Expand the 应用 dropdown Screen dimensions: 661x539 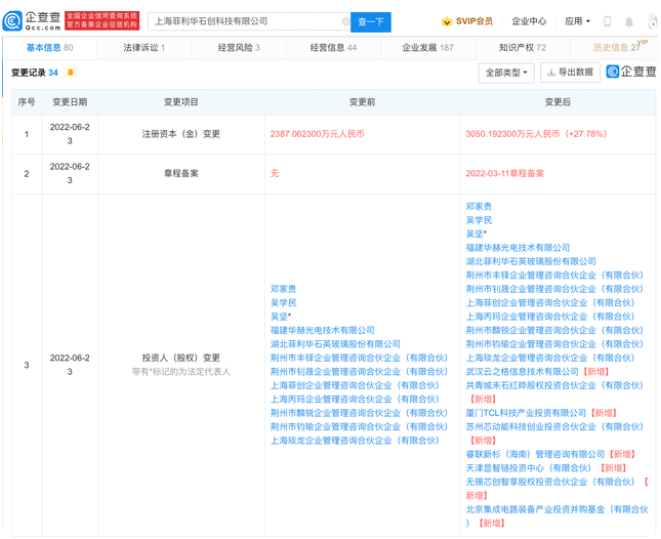point(577,21)
